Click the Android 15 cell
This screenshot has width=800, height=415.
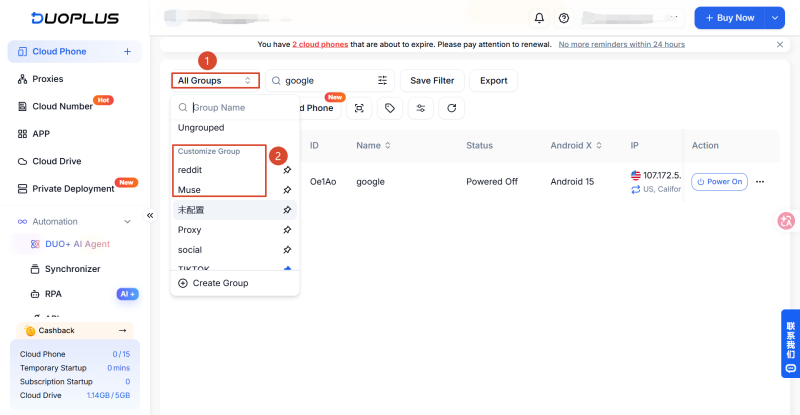point(572,182)
